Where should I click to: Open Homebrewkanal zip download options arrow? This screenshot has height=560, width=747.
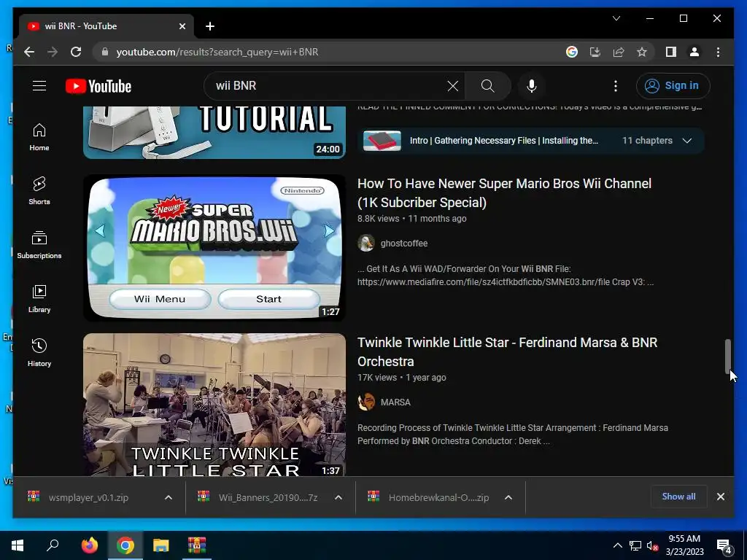click(x=508, y=497)
